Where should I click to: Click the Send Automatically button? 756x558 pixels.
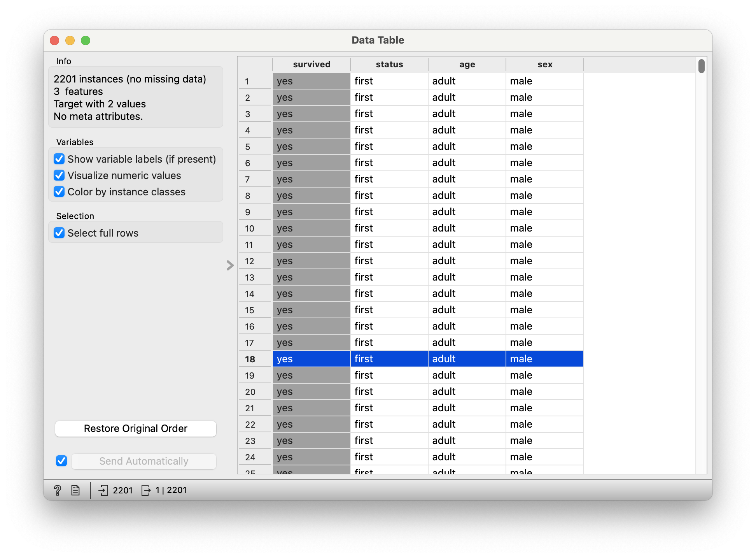[x=143, y=461]
